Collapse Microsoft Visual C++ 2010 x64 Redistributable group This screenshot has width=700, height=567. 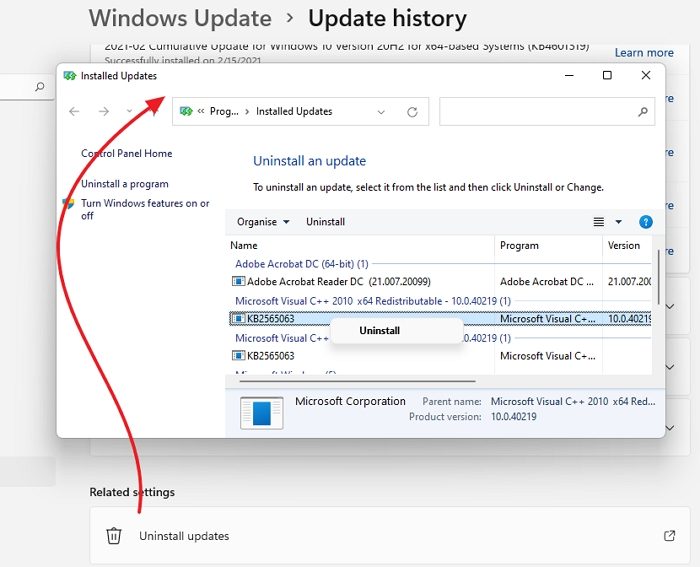click(373, 301)
